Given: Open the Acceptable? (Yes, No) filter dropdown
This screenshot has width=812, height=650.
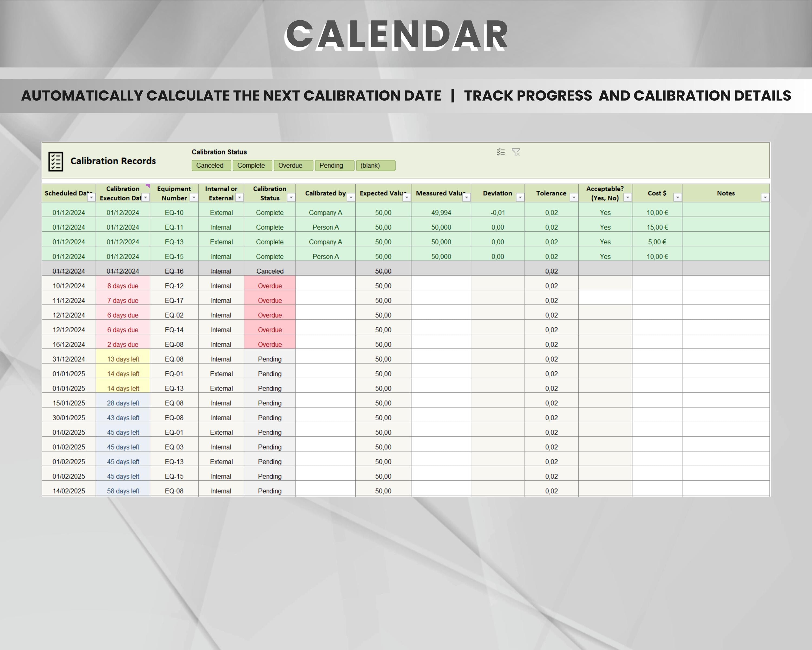Looking at the screenshot, I should click(627, 197).
